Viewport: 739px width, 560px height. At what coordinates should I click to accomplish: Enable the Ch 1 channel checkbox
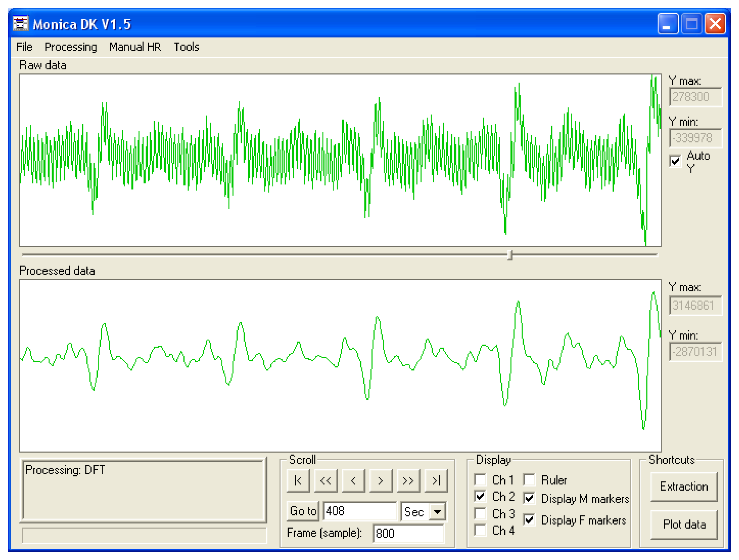480,480
